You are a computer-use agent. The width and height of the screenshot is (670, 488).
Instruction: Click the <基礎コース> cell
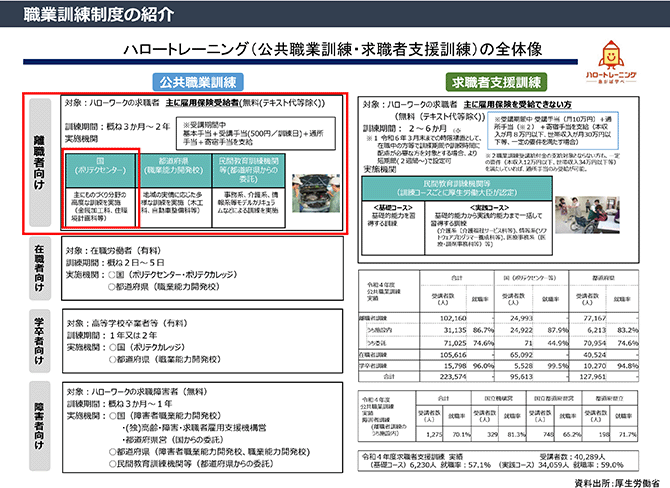pos(393,228)
